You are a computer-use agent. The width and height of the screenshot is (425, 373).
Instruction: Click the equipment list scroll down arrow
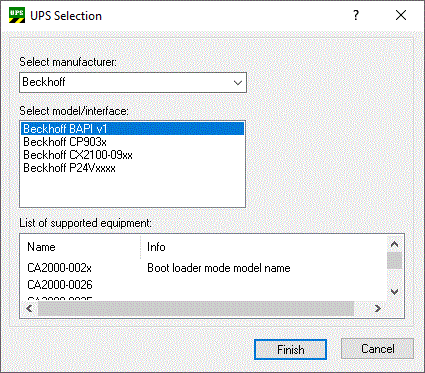(394, 292)
